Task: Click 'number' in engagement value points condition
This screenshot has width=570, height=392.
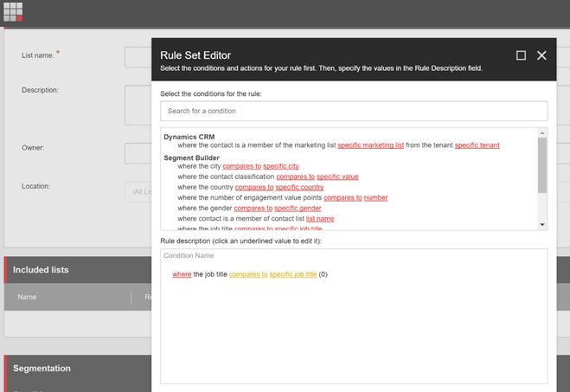Action: click(x=375, y=197)
